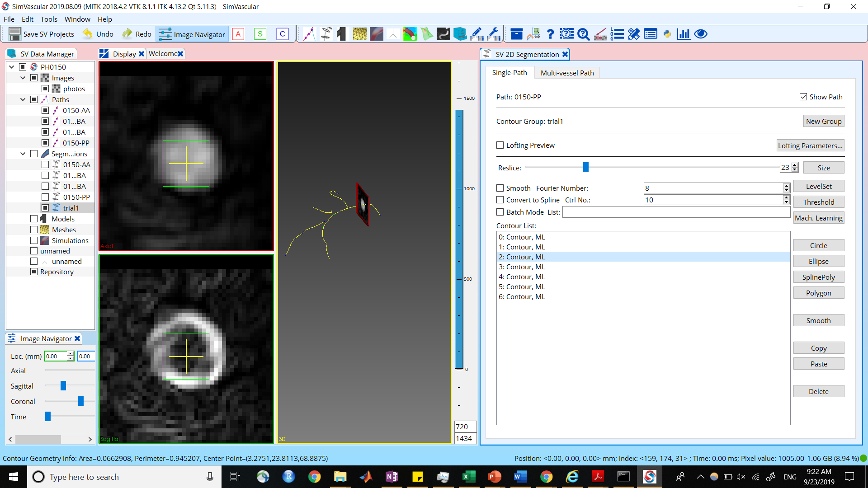Viewport: 868px width, 488px height.
Task: Open the colorful 3D simulation results icon
Action: (410, 34)
